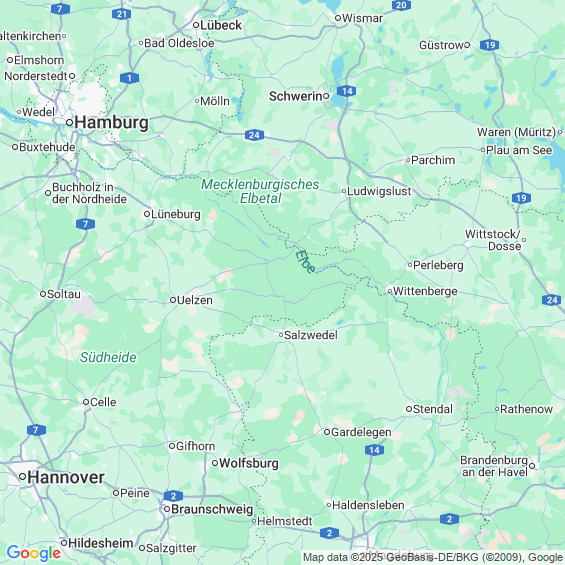This screenshot has width=565, height=565.
Task: Select the Wolfsburg city label
Action: (249, 463)
